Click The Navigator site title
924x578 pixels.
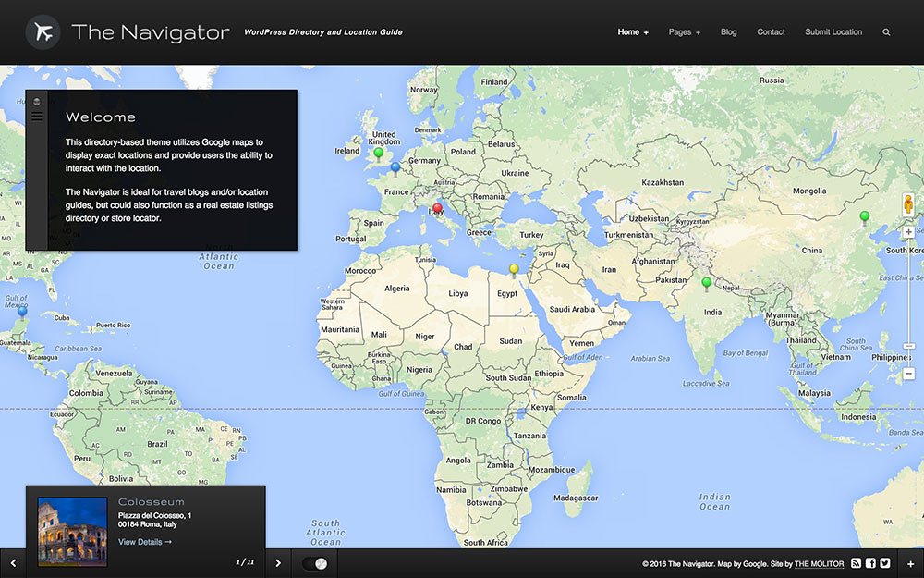coord(151,32)
